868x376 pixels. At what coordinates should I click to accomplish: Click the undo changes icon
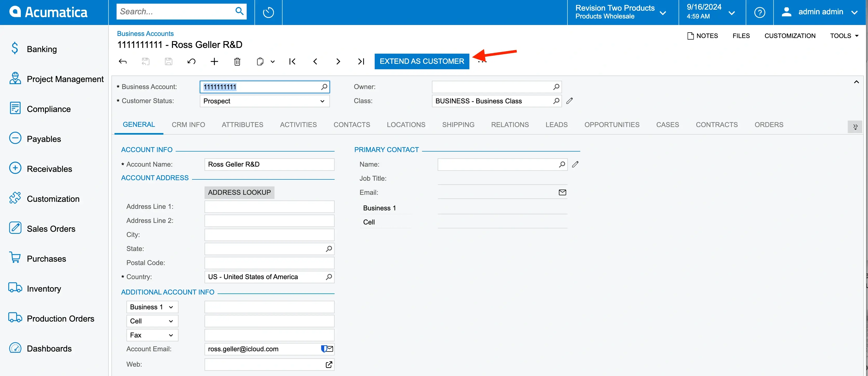pyautogui.click(x=192, y=61)
